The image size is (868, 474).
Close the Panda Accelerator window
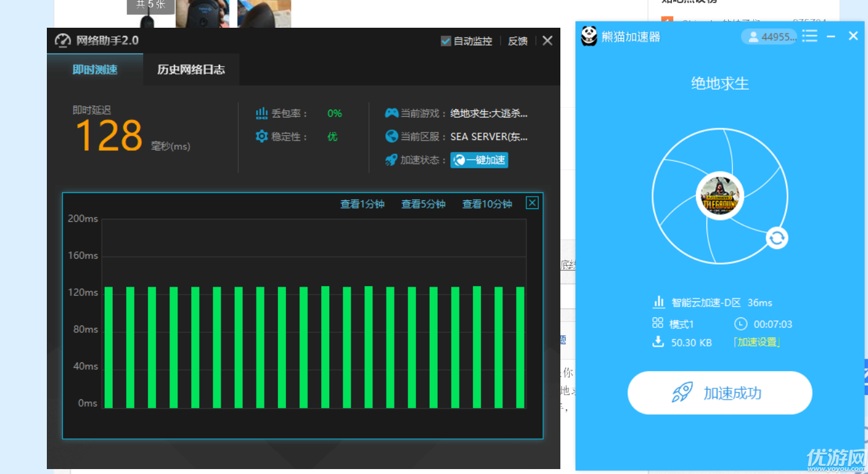pyautogui.click(x=853, y=36)
